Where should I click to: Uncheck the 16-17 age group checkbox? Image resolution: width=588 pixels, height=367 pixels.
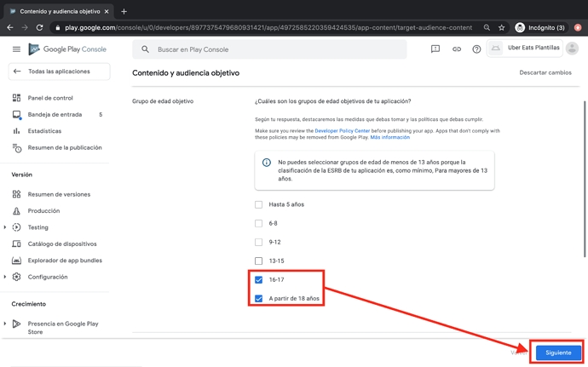coord(259,279)
